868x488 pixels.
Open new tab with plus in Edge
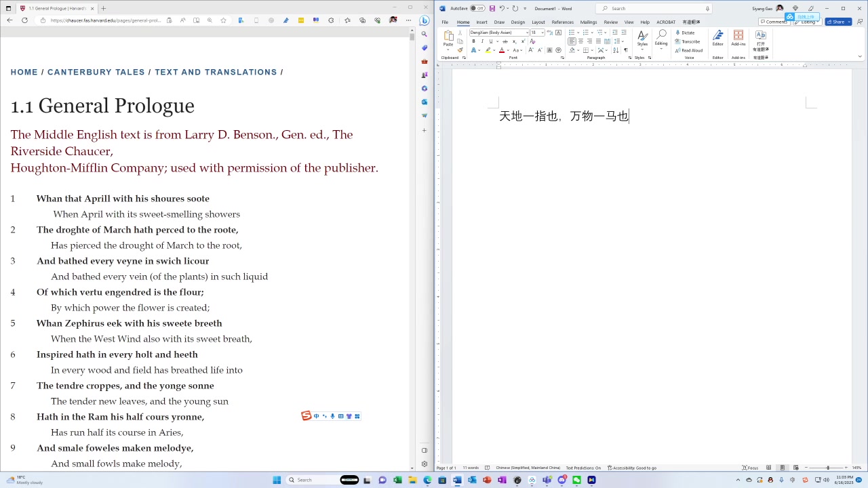(103, 8)
